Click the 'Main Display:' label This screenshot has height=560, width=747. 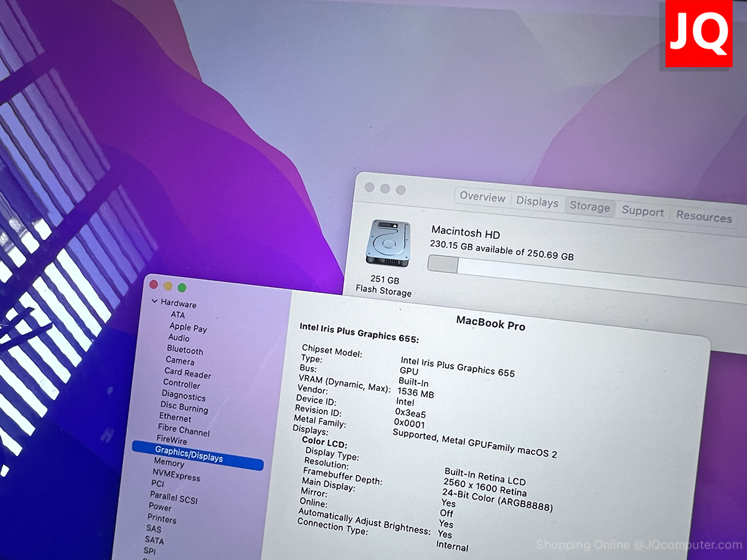(328, 485)
